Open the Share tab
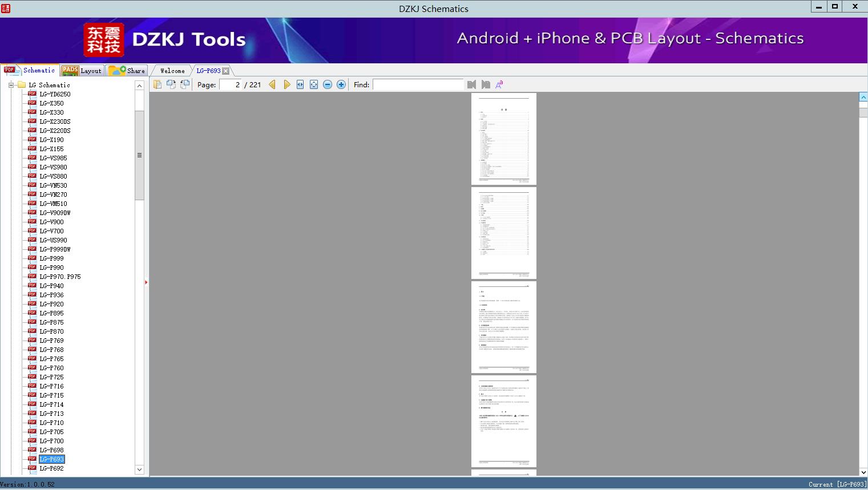 tap(127, 71)
